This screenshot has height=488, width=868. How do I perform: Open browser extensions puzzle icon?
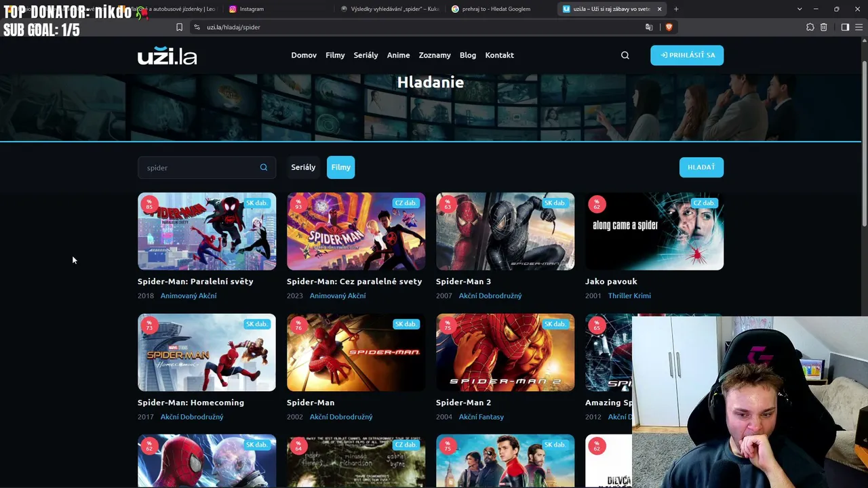810,27
